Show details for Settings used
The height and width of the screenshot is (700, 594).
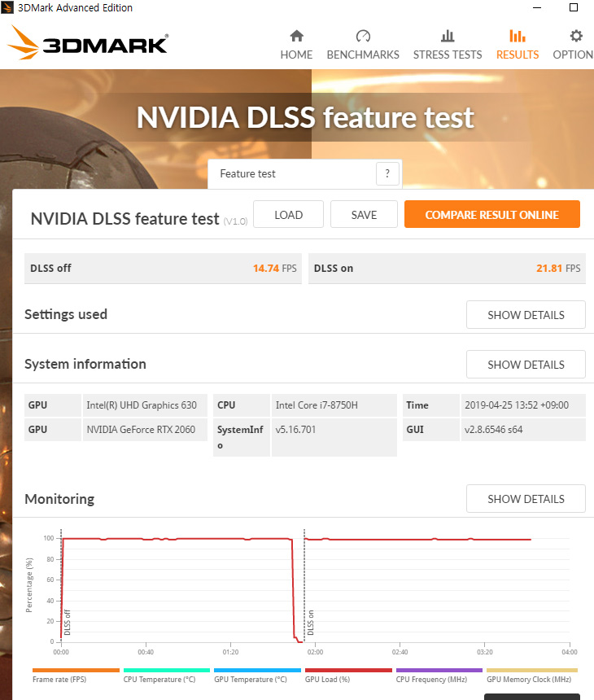[526, 315]
